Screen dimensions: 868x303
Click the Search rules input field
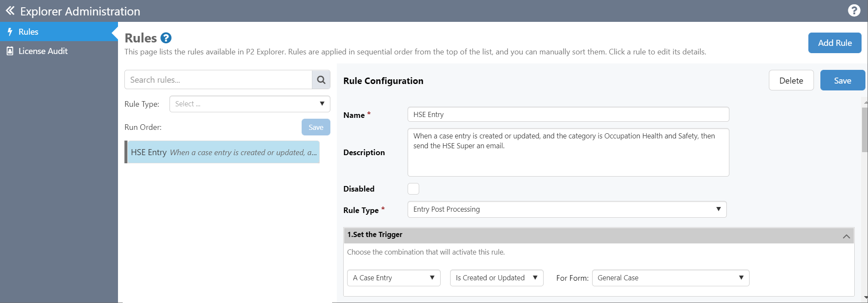pos(218,80)
